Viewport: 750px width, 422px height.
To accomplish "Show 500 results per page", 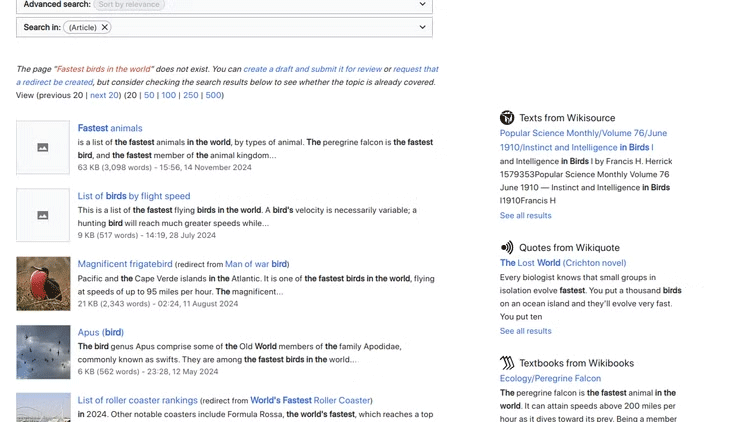I will pyautogui.click(x=214, y=96).
